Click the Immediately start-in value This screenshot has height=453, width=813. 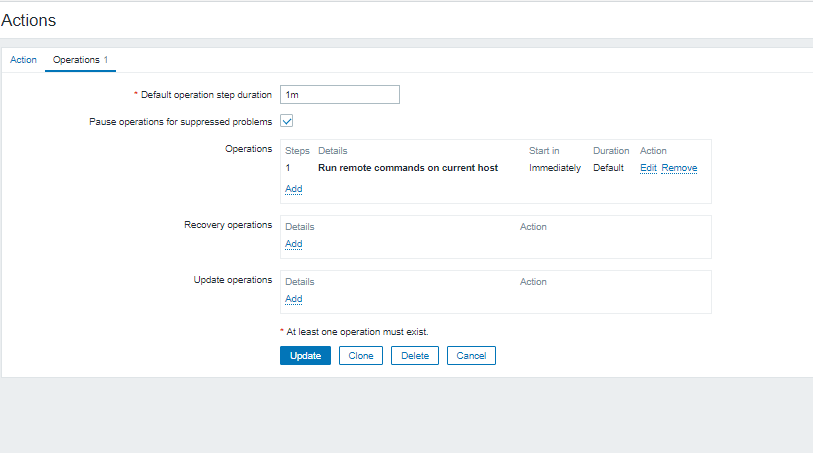(x=554, y=168)
